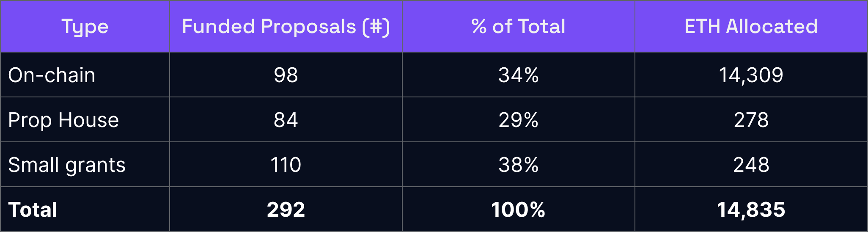Click the 34% cell

pos(519,75)
